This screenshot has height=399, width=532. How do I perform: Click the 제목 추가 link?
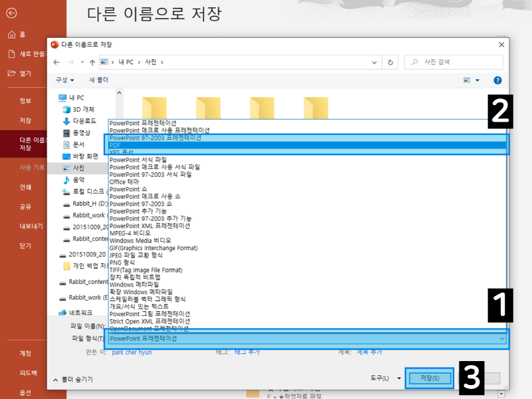(x=370, y=352)
